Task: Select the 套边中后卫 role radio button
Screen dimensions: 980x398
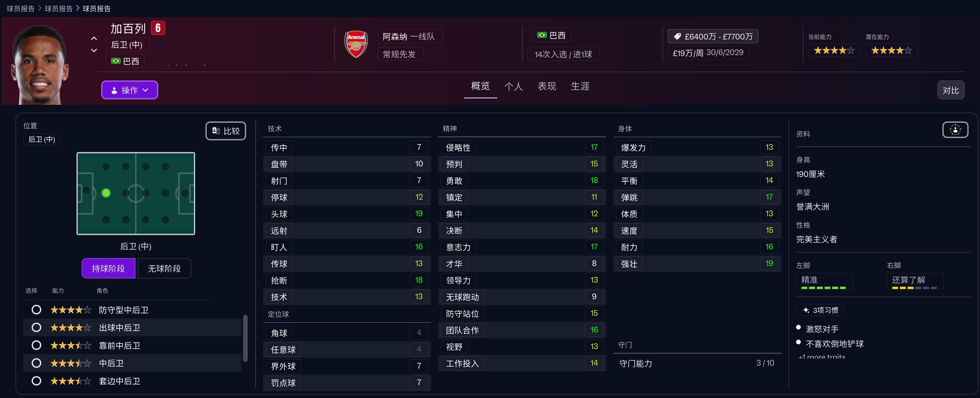Action: [36, 381]
